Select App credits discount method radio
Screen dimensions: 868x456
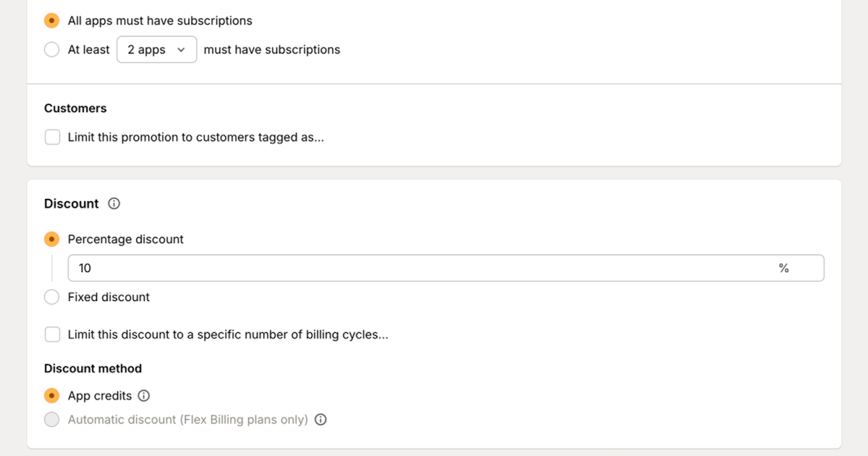tap(51, 396)
